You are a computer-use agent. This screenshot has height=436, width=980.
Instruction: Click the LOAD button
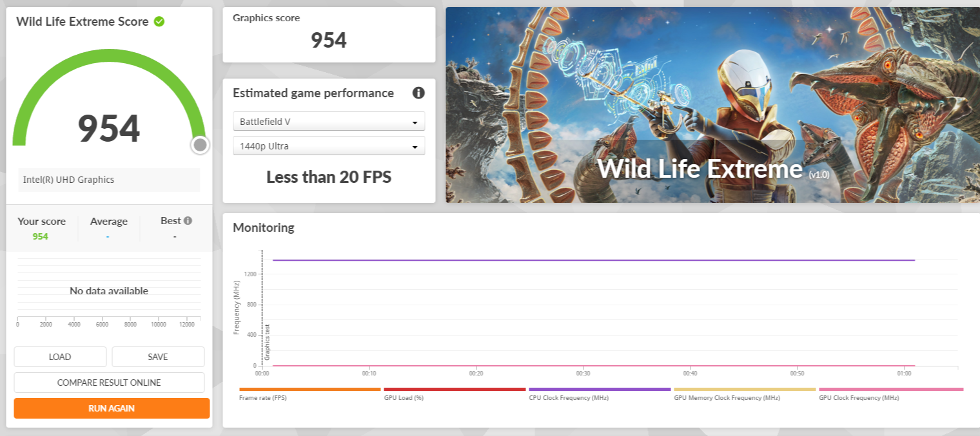click(x=60, y=357)
